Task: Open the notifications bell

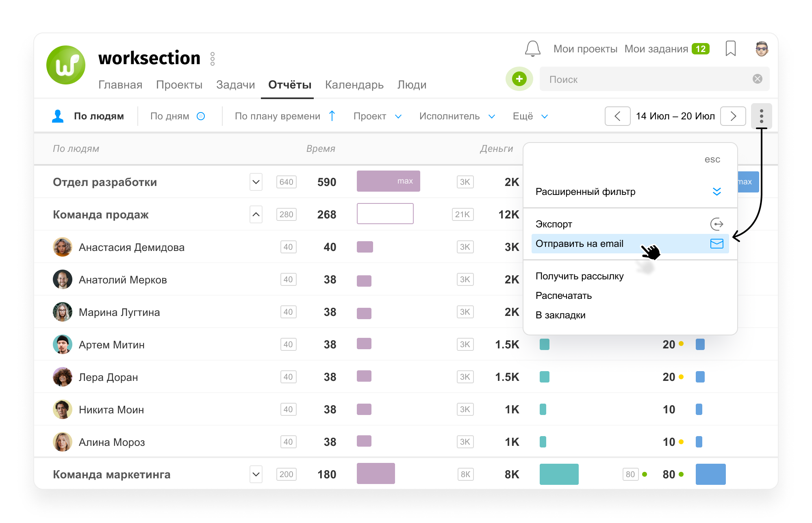Action: coord(532,49)
